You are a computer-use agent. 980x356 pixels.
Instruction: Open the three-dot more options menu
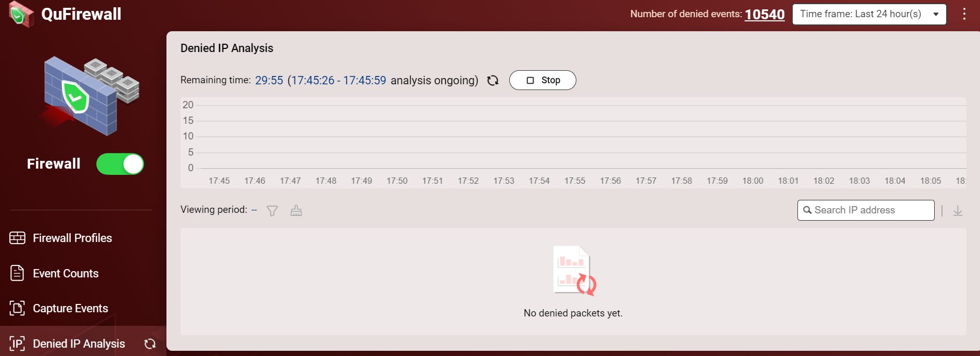point(964,14)
